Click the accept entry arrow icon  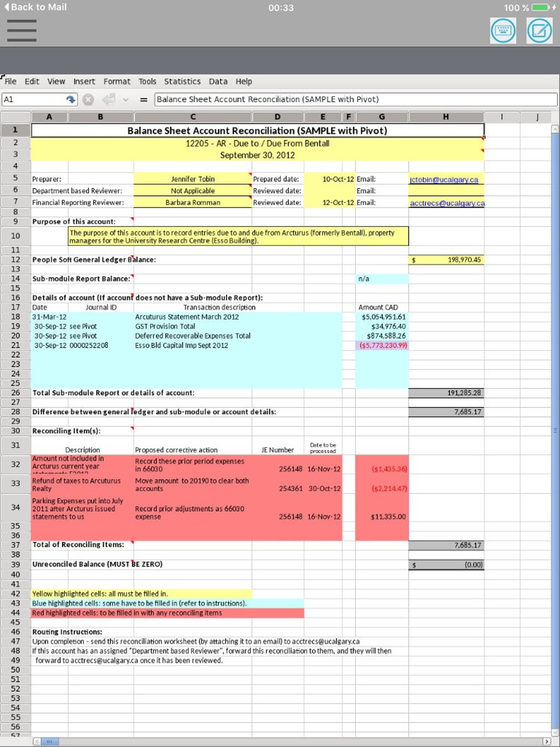pos(109,100)
